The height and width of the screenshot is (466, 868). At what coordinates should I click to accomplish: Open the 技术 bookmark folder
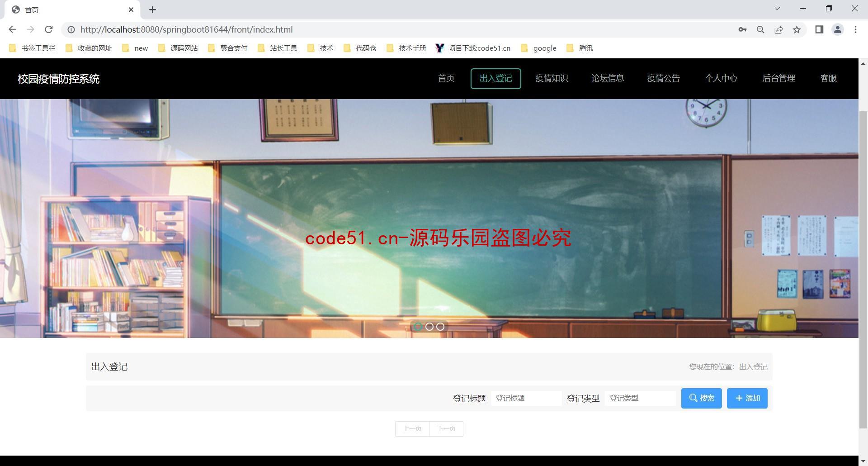coord(321,48)
